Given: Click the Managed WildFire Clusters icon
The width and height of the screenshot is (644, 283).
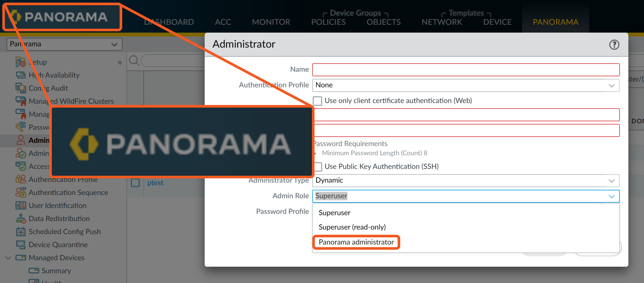Looking at the screenshot, I should point(21,101).
